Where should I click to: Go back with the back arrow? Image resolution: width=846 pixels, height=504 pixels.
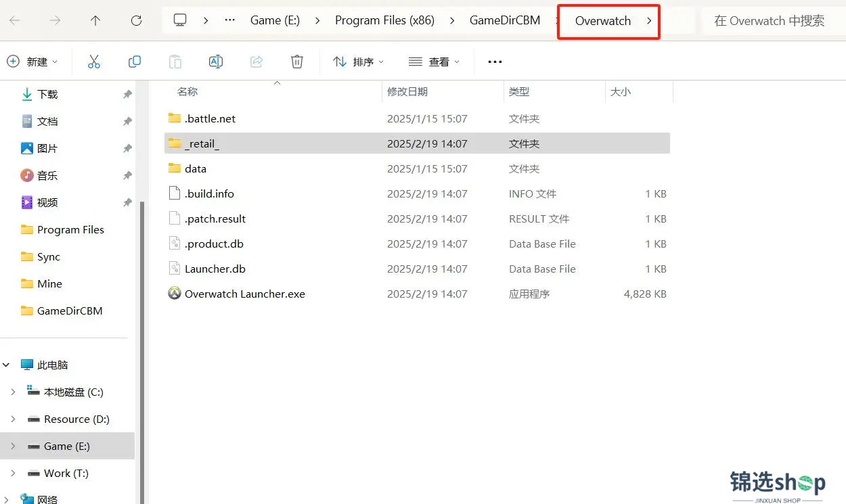pyautogui.click(x=14, y=21)
